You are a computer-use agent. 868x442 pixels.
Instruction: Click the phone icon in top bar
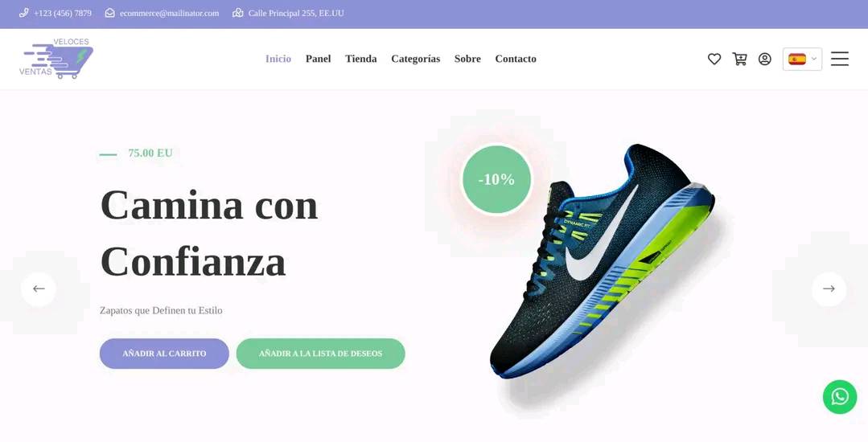coord(24,13)
